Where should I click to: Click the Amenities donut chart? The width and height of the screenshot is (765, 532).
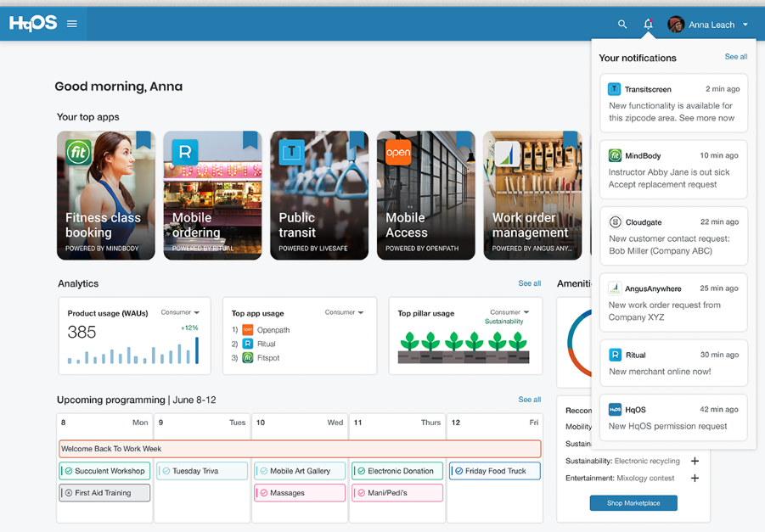click(579, 343)
